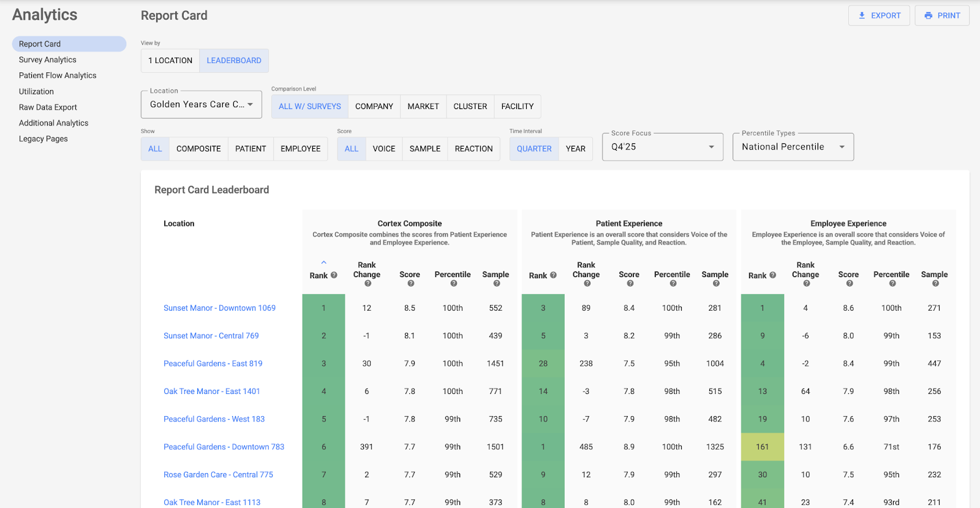Click help icon next to Cortex Composite Rank
This screenshot has height=508, width=980.
(334, 275)
